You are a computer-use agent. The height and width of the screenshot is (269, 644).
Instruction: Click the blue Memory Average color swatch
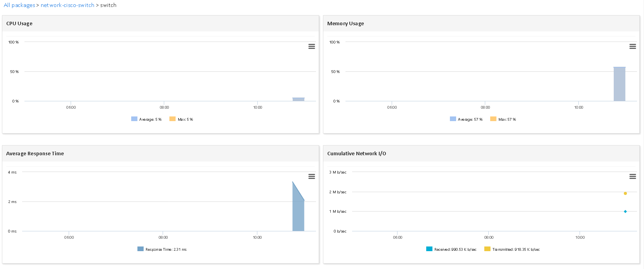click(453, 119)
